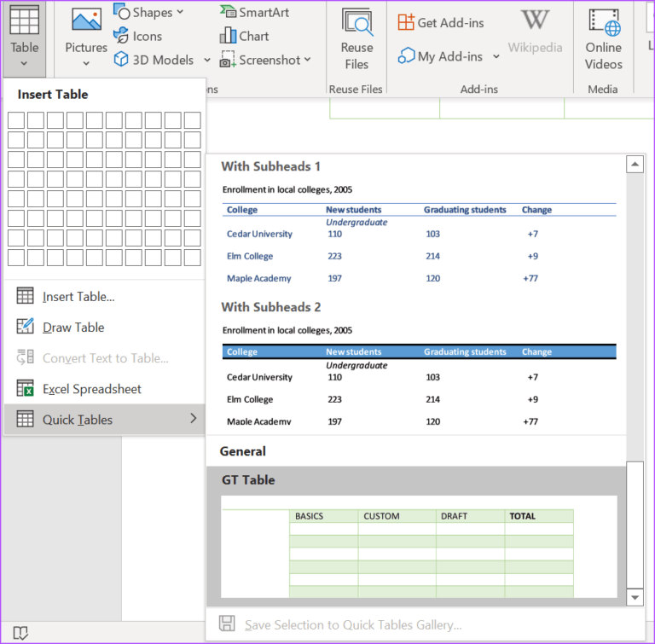Expand the Pictures dropdown arrow
The image size is (655, 644).
point(86,63)
